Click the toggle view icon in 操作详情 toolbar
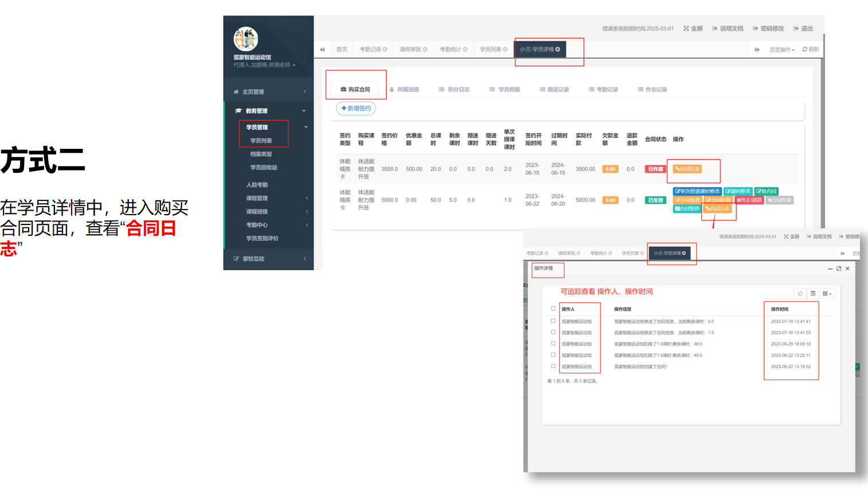 click(813, 294)
